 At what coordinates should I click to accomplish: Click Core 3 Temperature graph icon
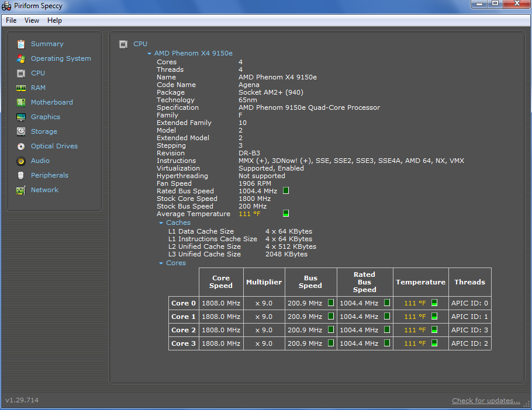(x=434, y=343)
